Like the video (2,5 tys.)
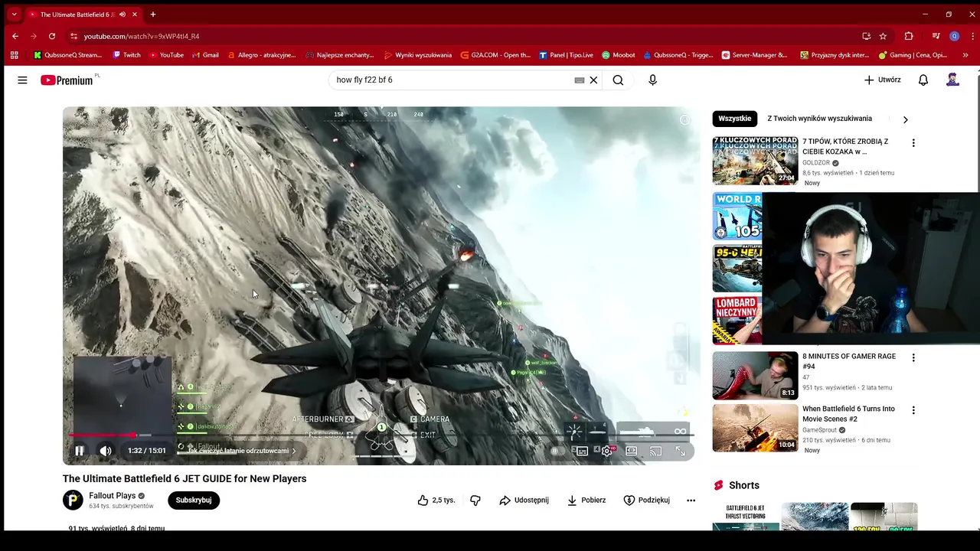 click(x=436, y=500)
